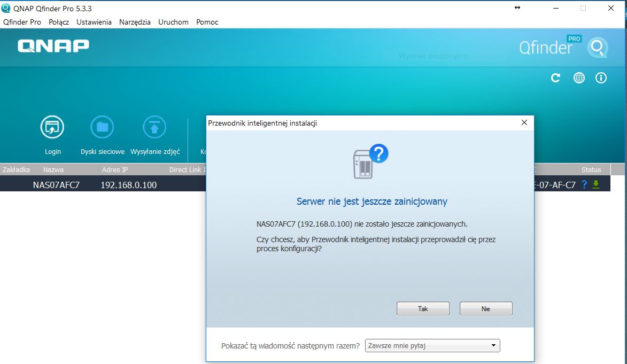Click the Login icon in toolbar
This screenshot has width=627, height=364.
point(52,127)
